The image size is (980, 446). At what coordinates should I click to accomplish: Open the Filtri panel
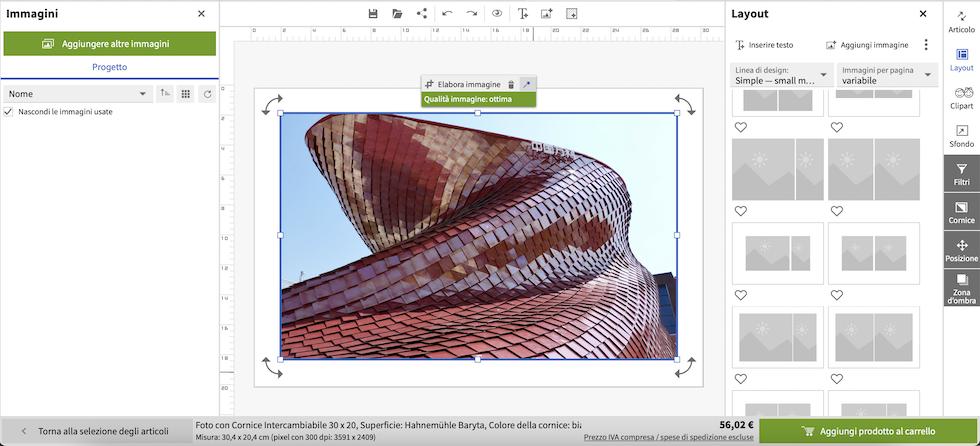pos(961,174)
